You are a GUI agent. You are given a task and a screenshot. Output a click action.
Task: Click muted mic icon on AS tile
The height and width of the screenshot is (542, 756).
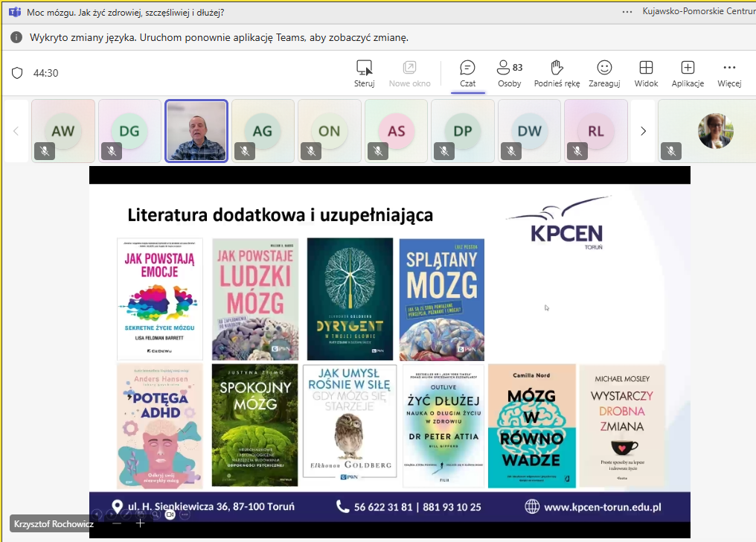tap(377, 151)
